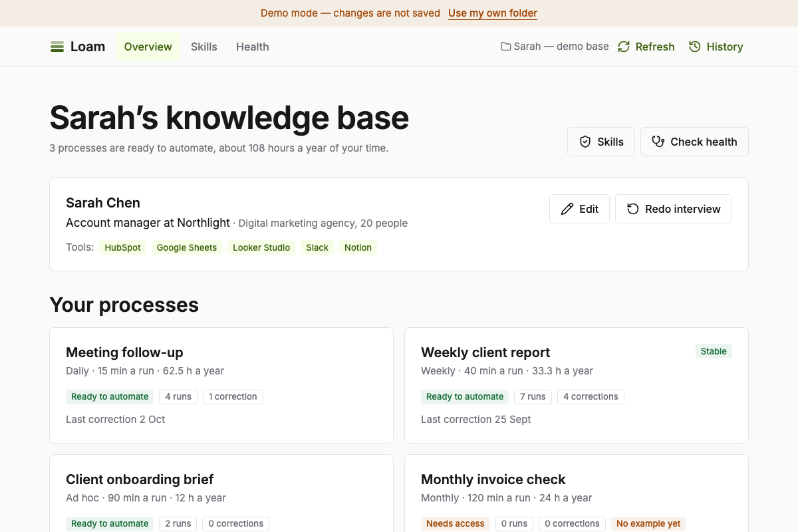
Task: Go to the Health tab
Action: click(x=253, y=47)
